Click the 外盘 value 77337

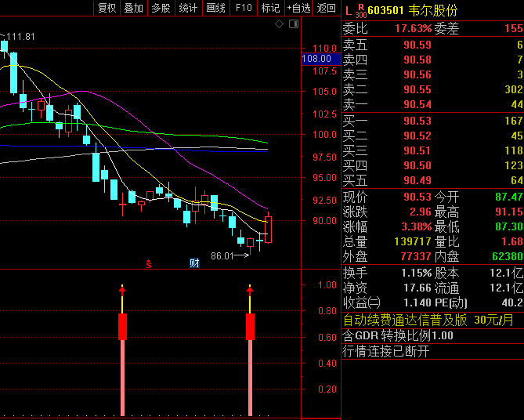point(416,256)
